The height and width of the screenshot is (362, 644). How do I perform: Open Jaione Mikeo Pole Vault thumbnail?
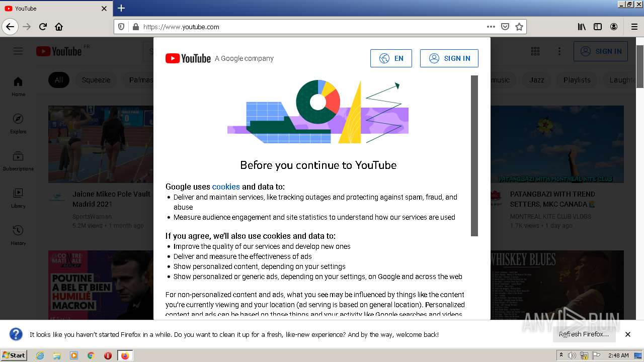(x=101, y=144)
